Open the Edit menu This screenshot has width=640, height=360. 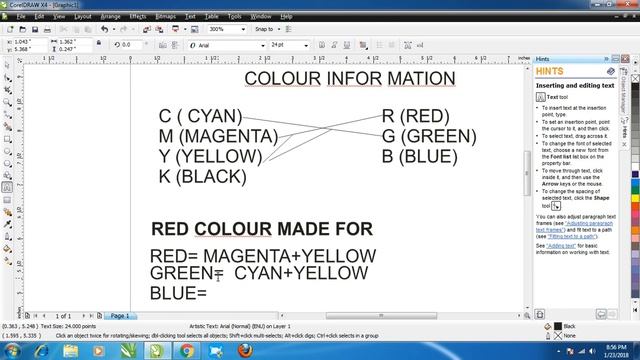click(39, 16)
